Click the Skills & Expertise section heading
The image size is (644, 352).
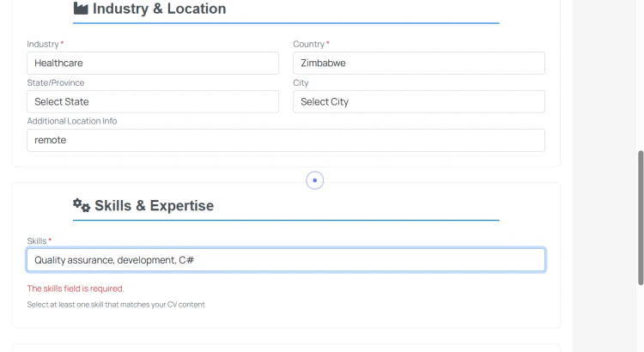154,206
